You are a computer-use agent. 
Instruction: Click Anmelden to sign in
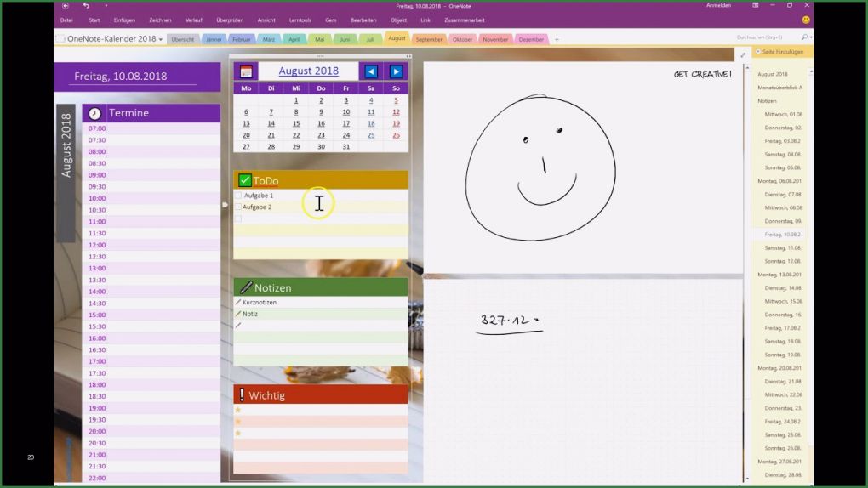(718, 6)
